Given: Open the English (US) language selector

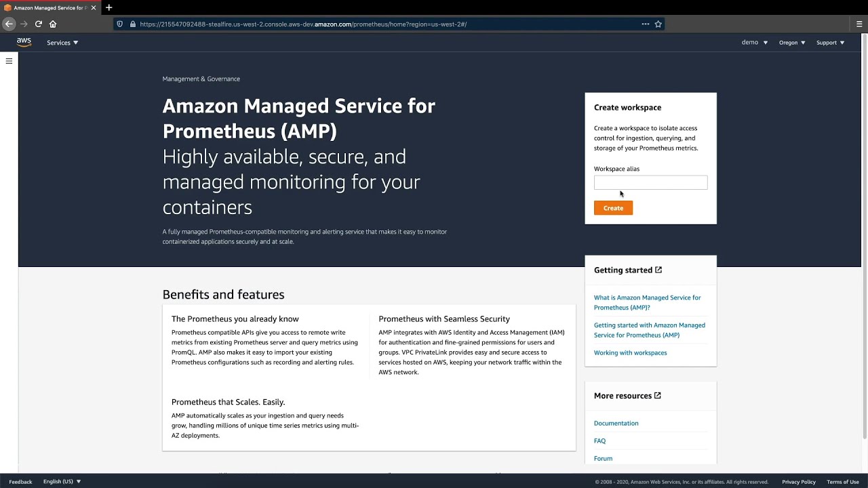Looking at the screenshot, I should pos(62,481).
